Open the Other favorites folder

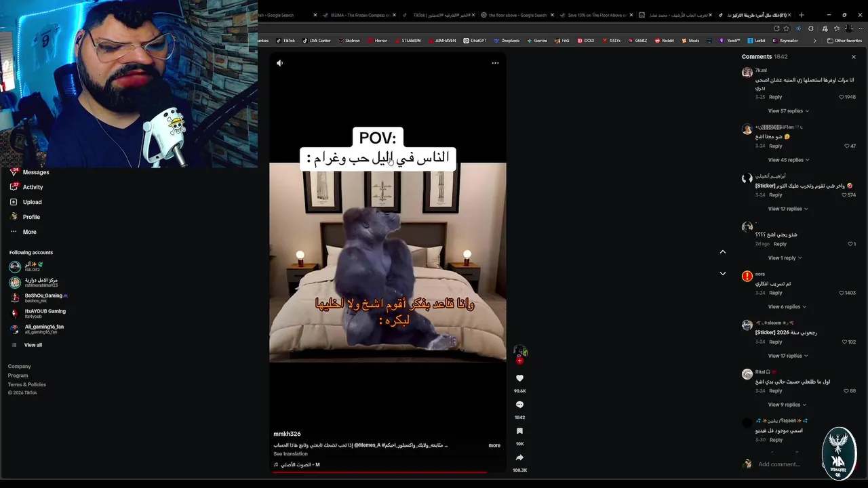tap(844, 41)
